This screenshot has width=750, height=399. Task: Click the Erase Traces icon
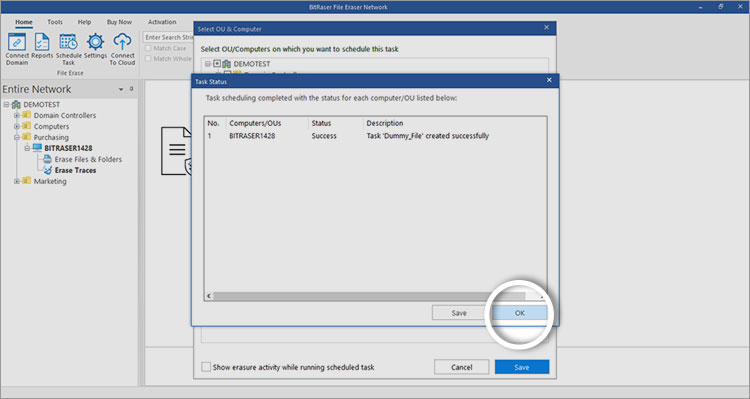pos(47,170)
